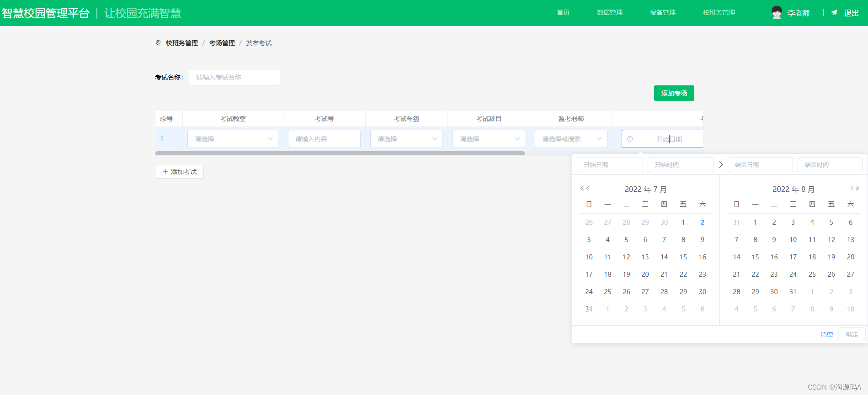Click the 李老师 user avatar
The width and height of the screenshot is (868, 395).
777,13
